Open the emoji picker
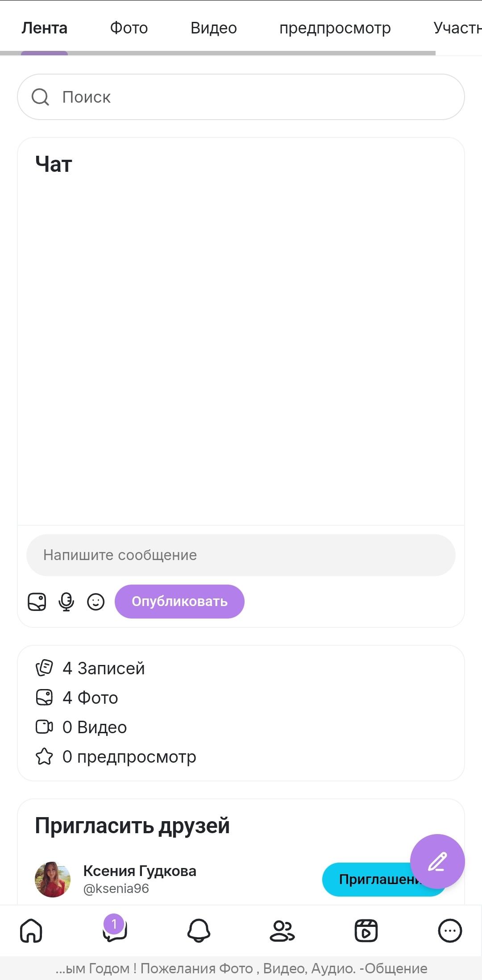This screenshot has height=980, width=482. [x=96, y=602]
